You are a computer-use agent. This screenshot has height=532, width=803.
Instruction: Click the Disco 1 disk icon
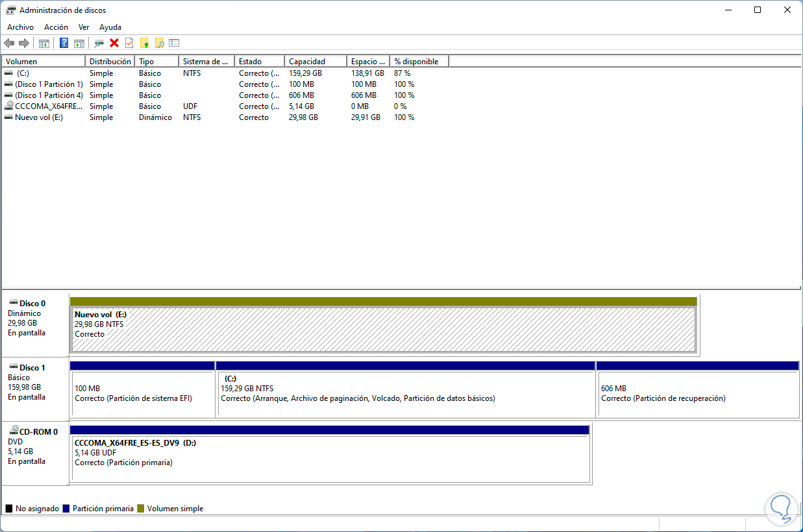coord(13,367)
